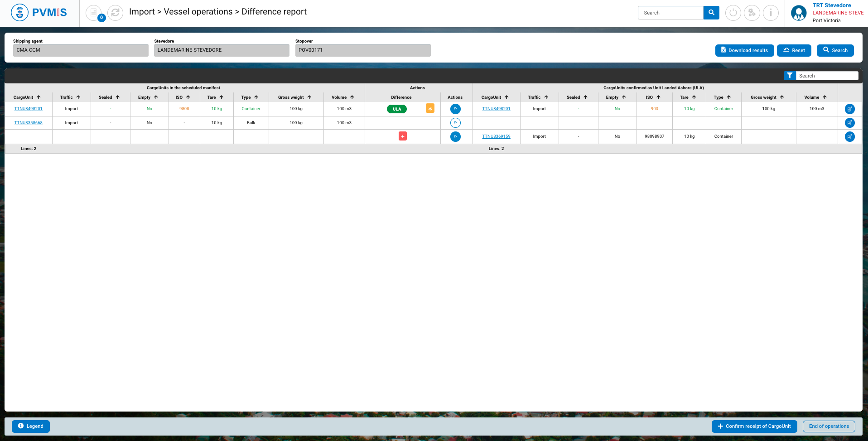This screenshot has width=868, height=441.
Task: Click the information icon in header
Action: click(771, 13)
